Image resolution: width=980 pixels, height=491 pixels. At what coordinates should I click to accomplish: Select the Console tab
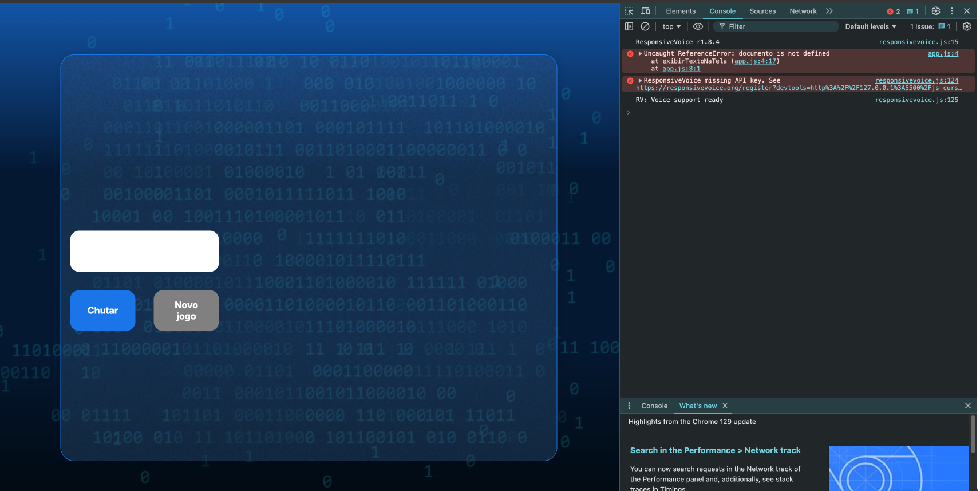722,11
